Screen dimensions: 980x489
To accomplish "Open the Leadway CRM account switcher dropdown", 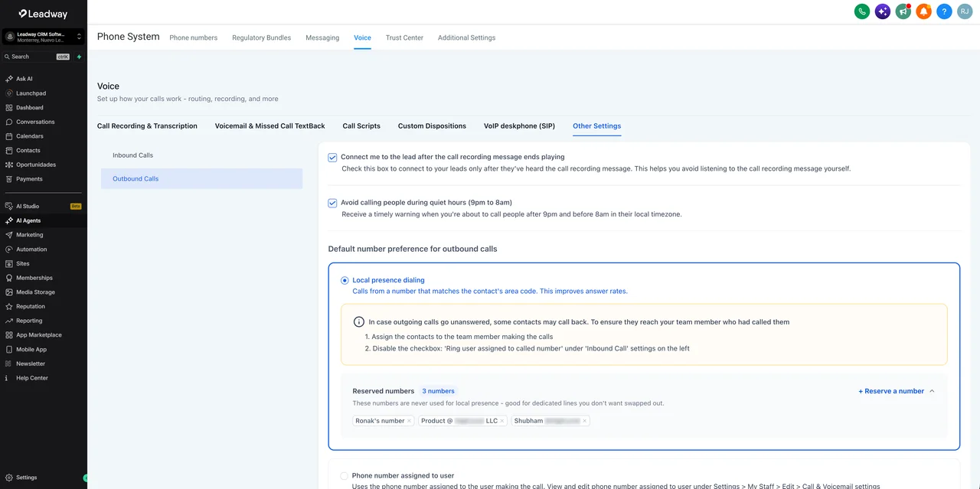I will click(x=44, y=36).
